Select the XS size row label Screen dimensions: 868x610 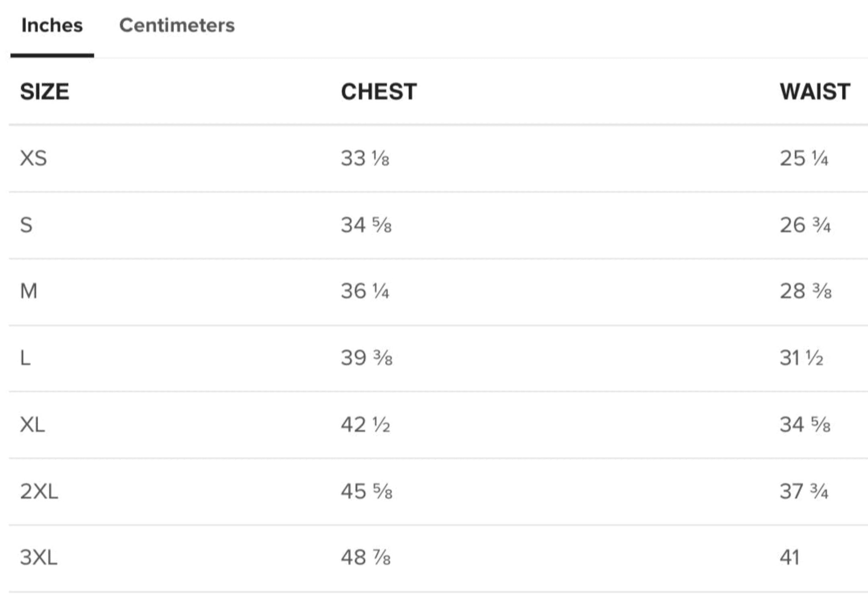33,159
